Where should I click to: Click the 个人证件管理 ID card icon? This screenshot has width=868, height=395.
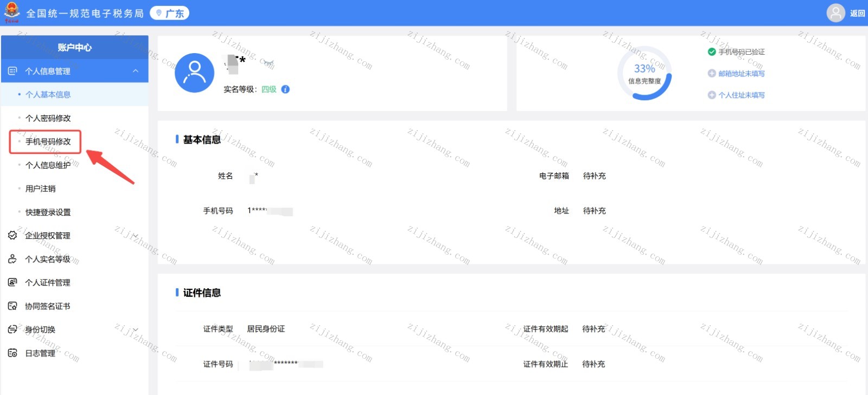12,282
